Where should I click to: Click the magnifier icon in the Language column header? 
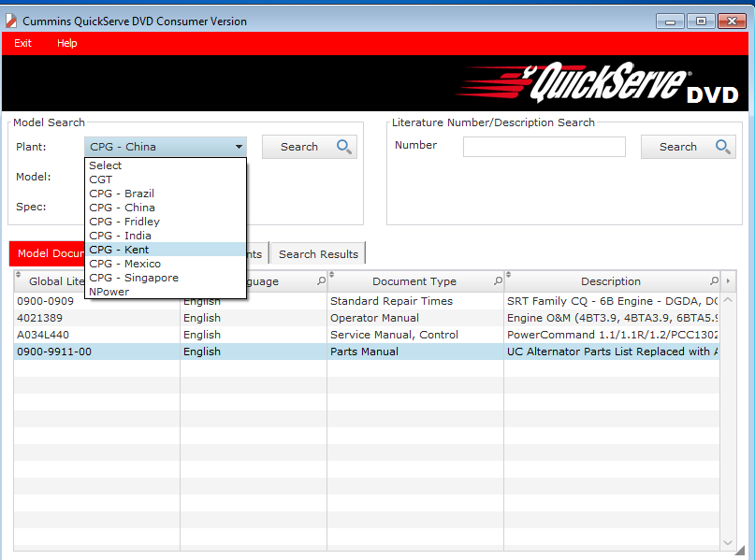click(x=321, y=281)
